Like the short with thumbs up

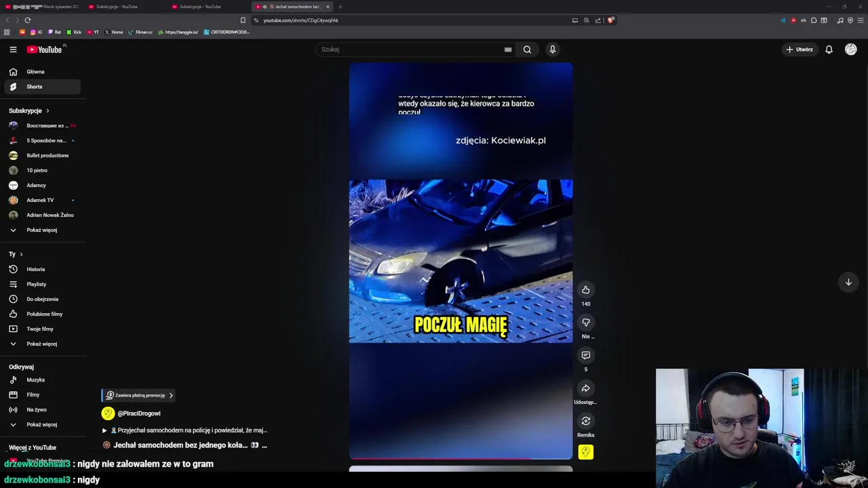coord(586,290)
